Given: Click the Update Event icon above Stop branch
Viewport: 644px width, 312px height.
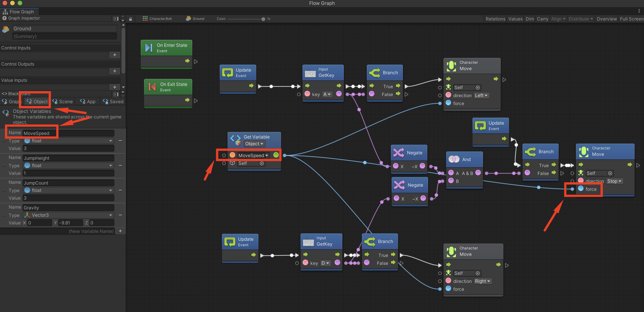Looking at the screenshot, I should coord(480,126).
